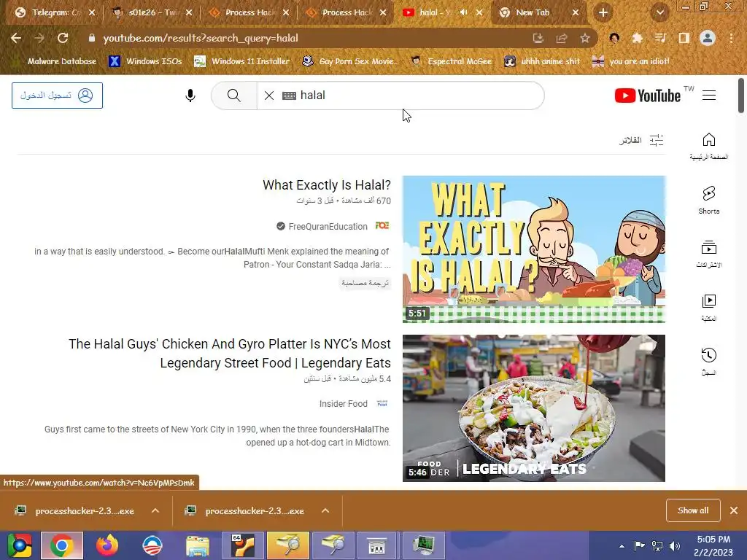Open the Legendary Eats video thumbnail
Screen dimensions: 747x560
pyautogui.click(x=533, y=408)
